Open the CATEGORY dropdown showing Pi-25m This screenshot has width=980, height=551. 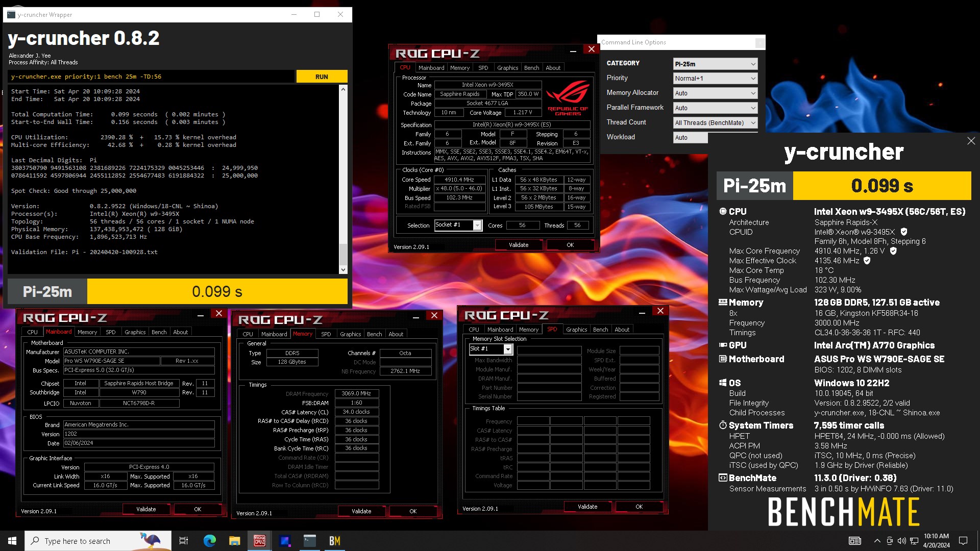tap(715, 64)
